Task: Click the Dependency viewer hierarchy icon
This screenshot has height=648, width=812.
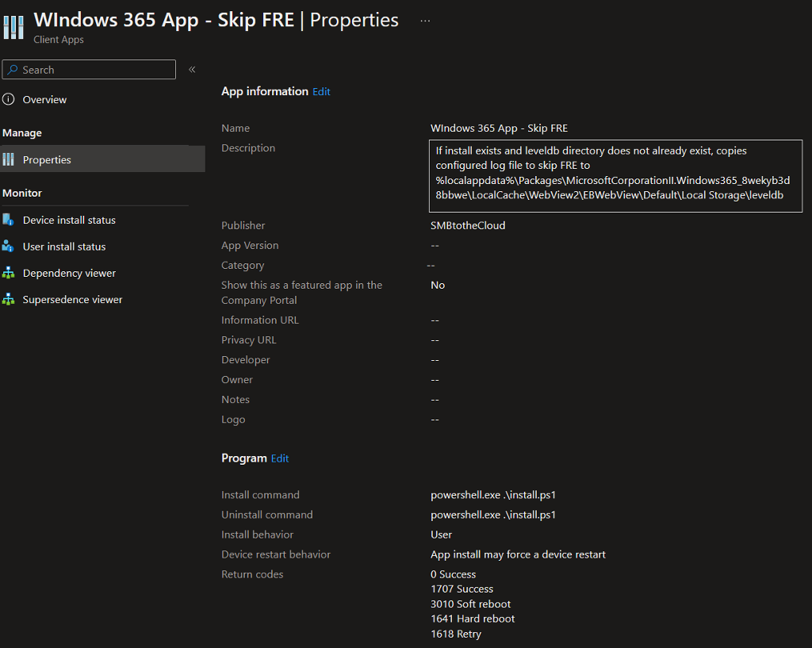Action: 9,273
